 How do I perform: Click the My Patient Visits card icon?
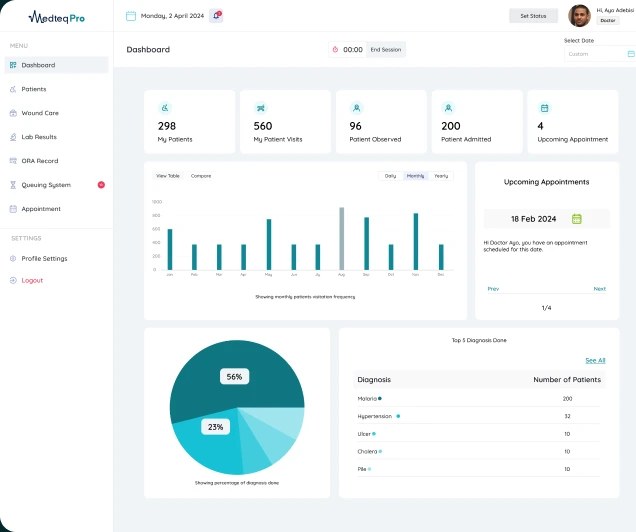(x=260, y=108)
